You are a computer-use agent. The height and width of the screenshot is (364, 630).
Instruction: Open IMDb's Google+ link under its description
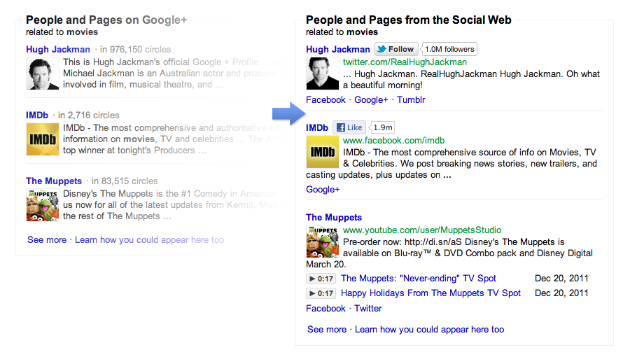pyautogui.click(x=323, y=190)
